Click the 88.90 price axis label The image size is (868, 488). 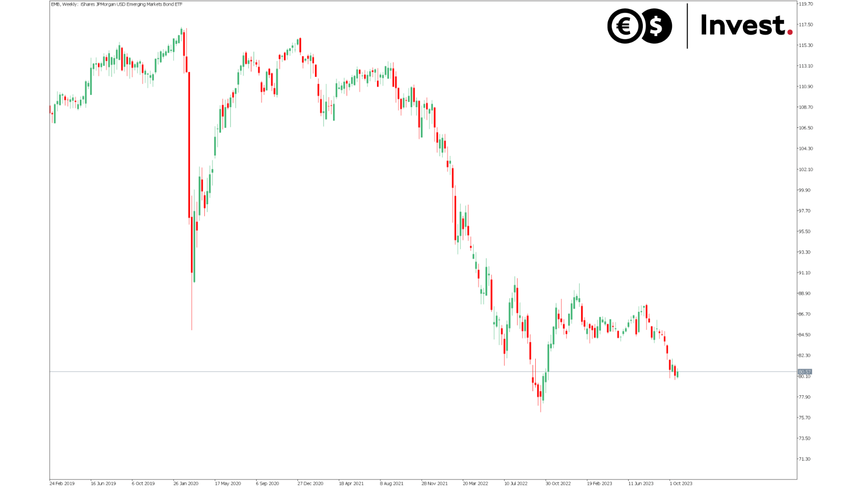[805, 294]
